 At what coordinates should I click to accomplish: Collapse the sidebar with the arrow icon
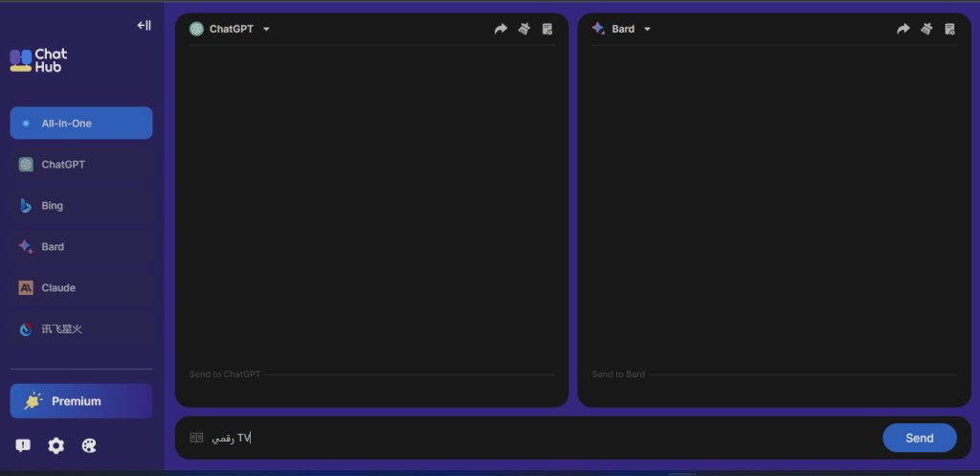coord(144,25)
